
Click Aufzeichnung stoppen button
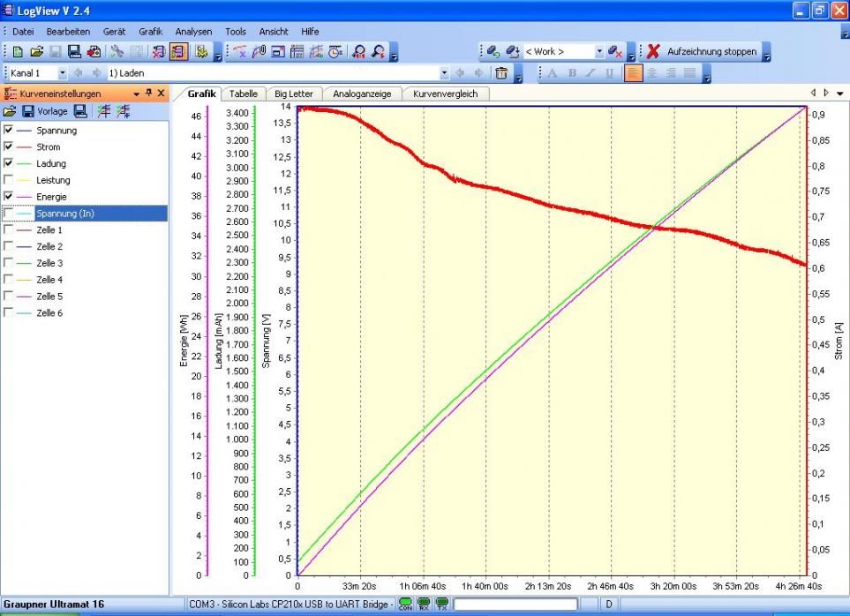point(702,52)
